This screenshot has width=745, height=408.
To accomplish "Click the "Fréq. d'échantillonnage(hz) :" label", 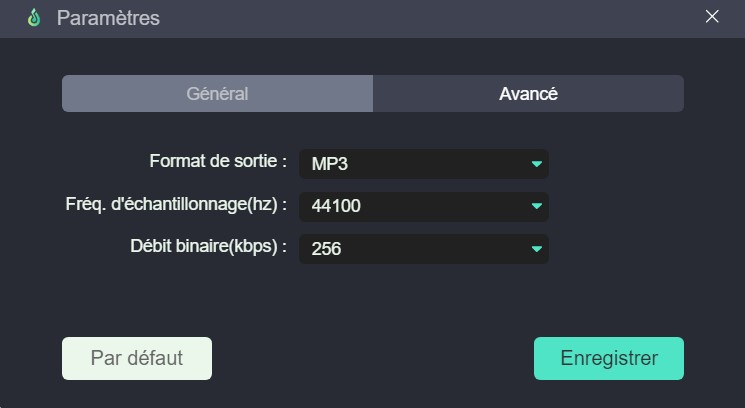I will click(176, 204).
